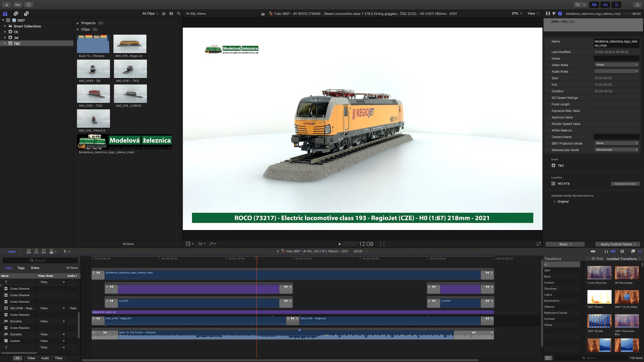Image resolution: width=644 pixels, height=362 pixels.
Task: Expand the Projects (8) section
Action: (78, 23)
